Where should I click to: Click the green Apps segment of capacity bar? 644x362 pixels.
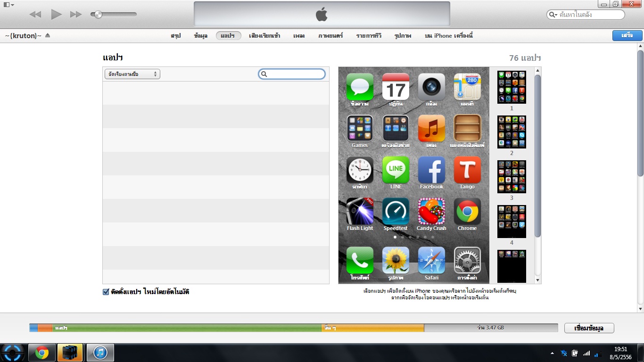[x=187, y=328]
